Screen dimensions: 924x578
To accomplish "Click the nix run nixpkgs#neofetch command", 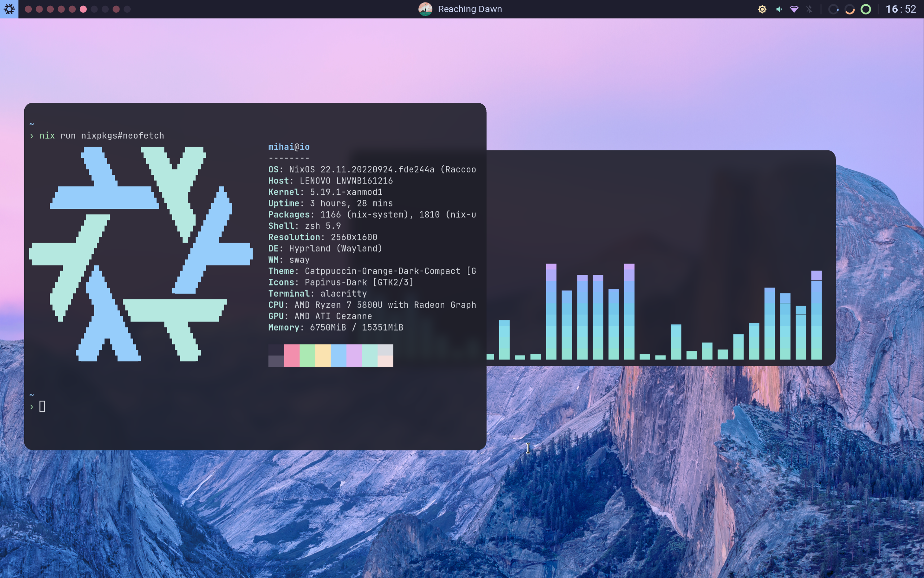I will tap(102, 136).
